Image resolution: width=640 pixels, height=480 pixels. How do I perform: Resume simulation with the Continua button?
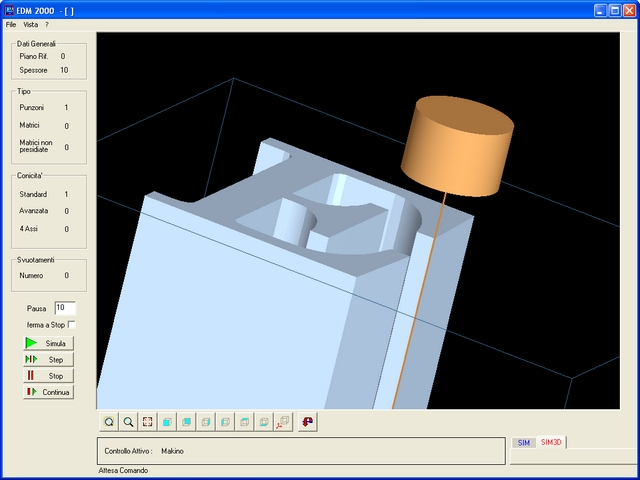[49, 392]
